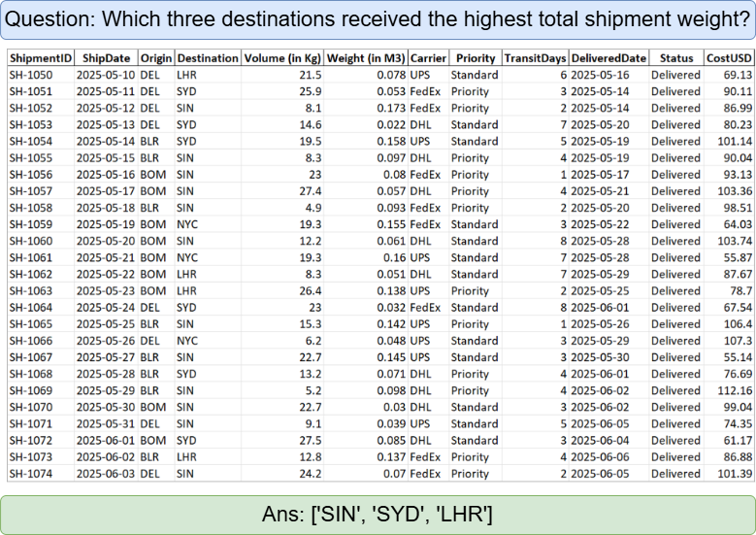Select the Priority column header

(x=476, y=58)
